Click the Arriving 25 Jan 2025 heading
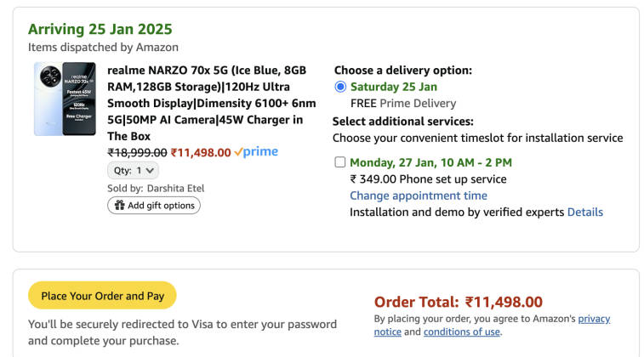644x357 pixels. (x=100, y=30)
